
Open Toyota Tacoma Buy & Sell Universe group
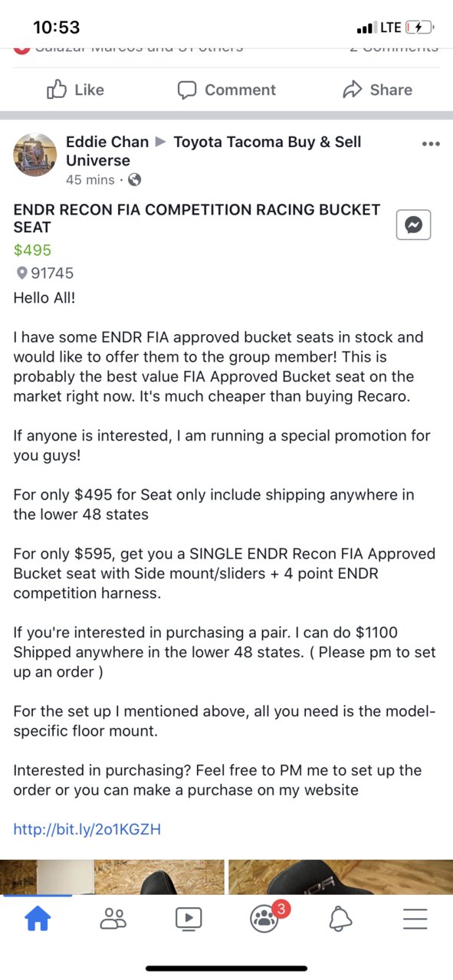(x=213, y=151)
